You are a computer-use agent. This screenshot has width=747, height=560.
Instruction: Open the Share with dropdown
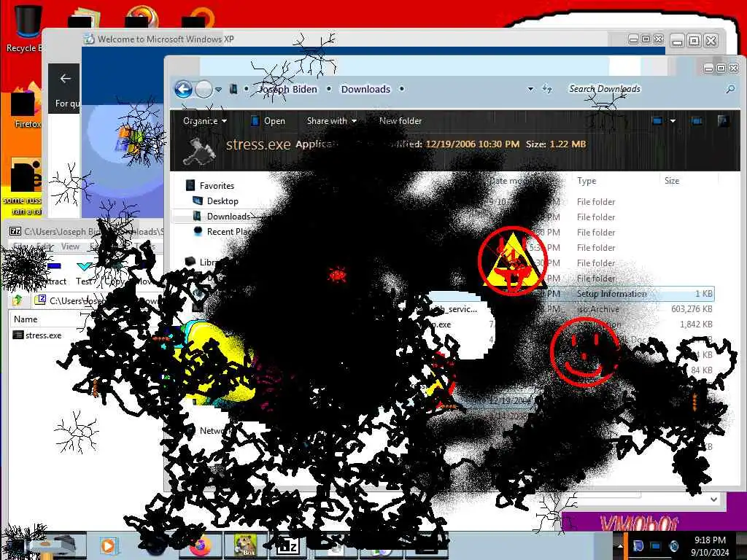point(332,121)
